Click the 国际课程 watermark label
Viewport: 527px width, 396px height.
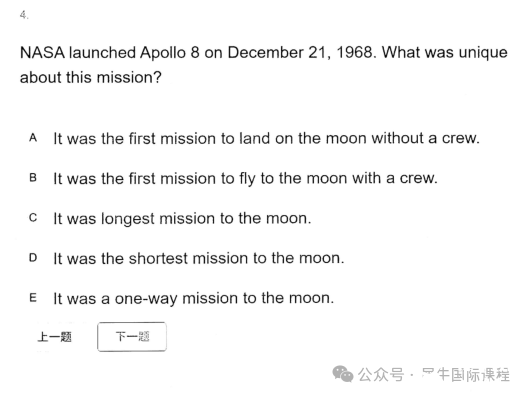(x=480, y=374)
